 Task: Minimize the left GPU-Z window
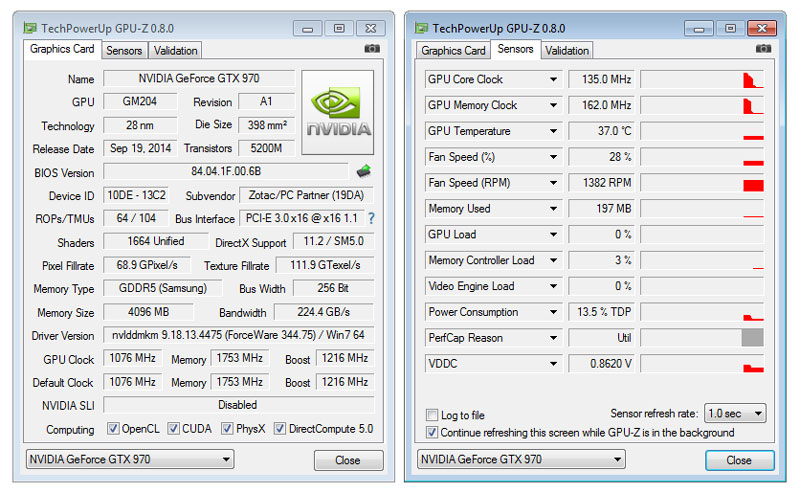[x=308, y=29]
